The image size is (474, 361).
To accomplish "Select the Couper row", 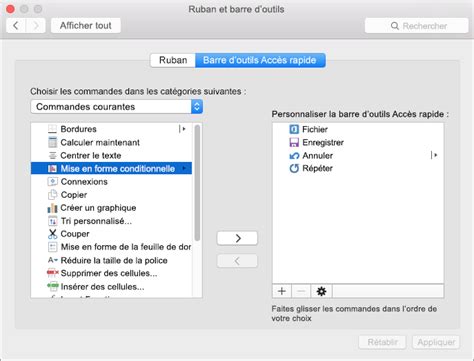I will (x=111, y=234).
